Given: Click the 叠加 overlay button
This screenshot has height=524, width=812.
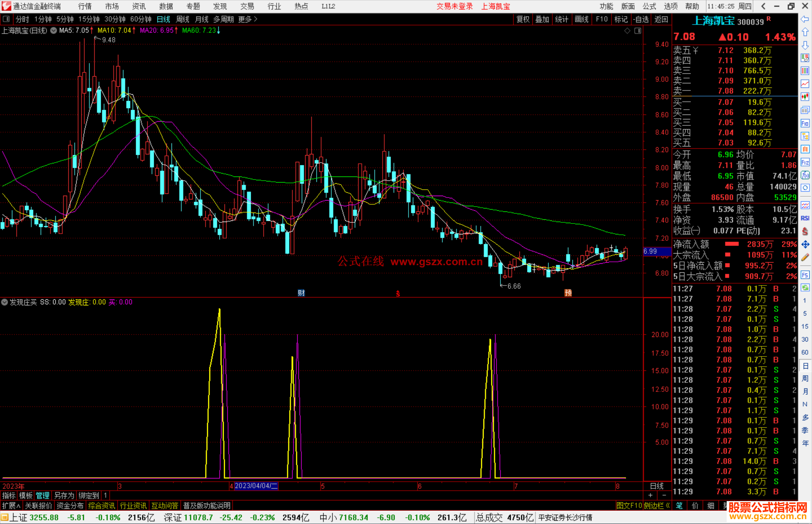Looking at the screenshot, I should pos(542,19).
